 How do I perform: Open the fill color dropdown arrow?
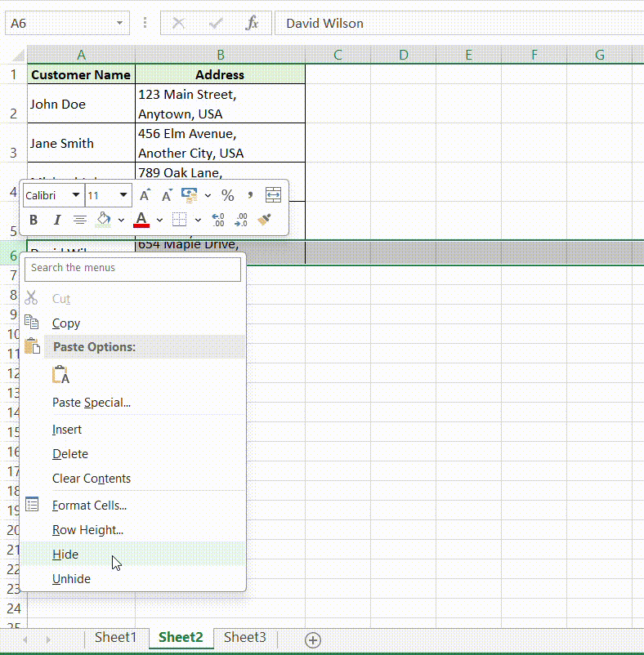point(121,221)
